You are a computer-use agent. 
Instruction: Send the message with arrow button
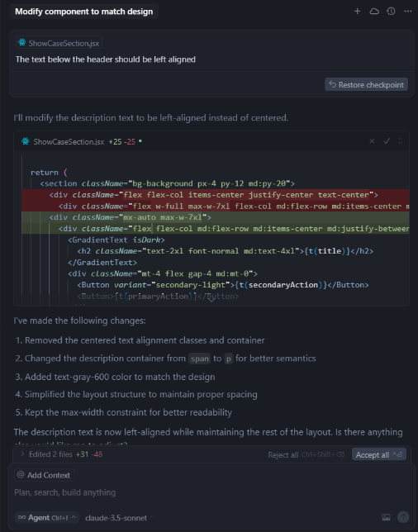[403, 517]
